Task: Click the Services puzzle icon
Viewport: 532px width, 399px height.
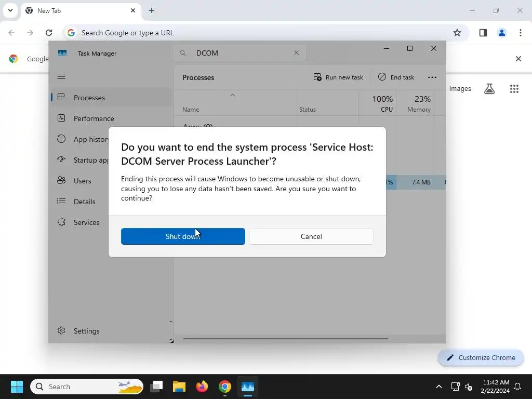Action: 61,222
